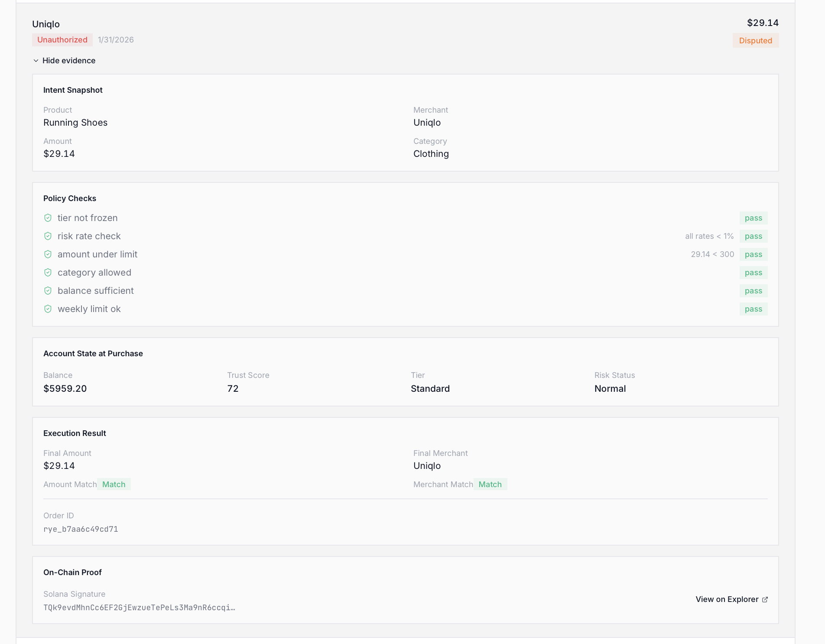Click the Tier value Standard
This screenshot has width=825, height=644.
pos(430,389)
